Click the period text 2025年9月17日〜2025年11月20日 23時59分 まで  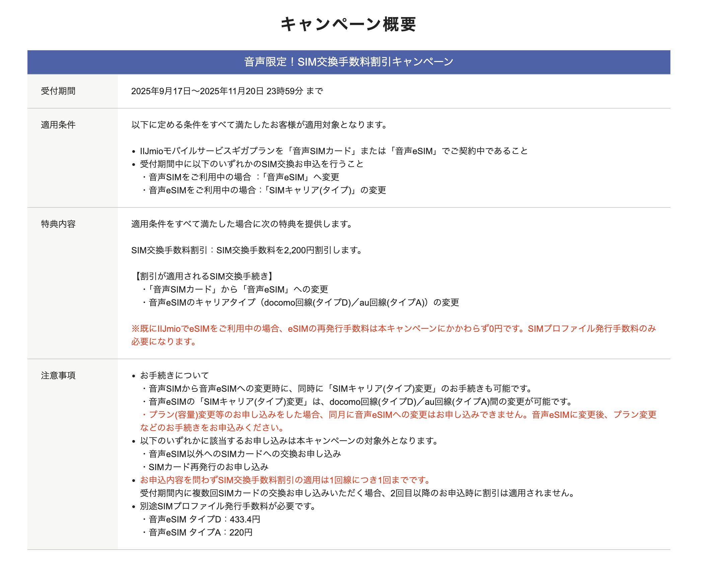coord(227,91)
